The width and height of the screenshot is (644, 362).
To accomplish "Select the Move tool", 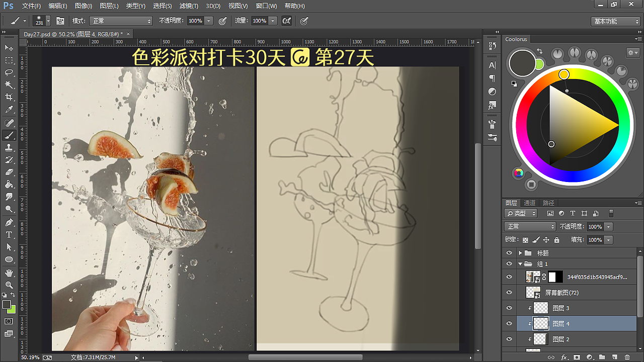I will pyautogui.click(x=9, y=48).
